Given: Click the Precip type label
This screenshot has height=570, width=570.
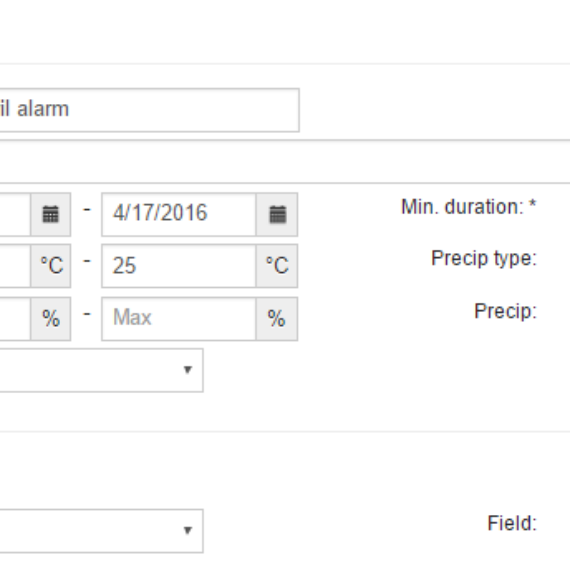Looking at the screenshot, I should pos(484,258).
